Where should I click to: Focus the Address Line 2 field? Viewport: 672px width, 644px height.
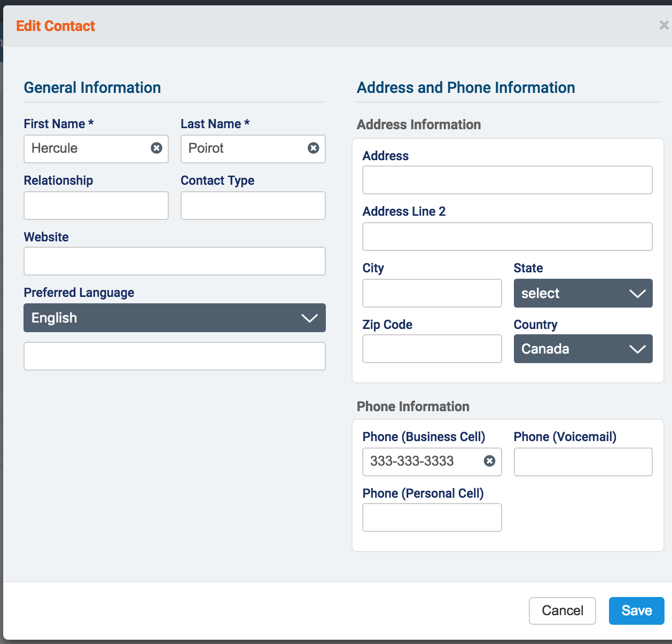(507, 237)
